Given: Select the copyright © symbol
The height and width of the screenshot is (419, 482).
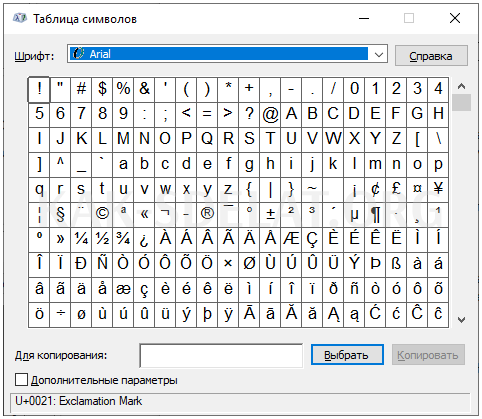Looking at the screenshot, I should pos(102,214).
